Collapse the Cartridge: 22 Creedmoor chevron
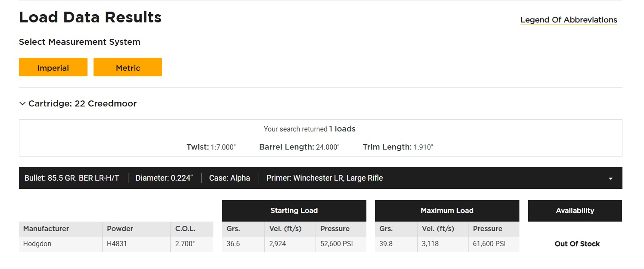 tap(22, 104)
